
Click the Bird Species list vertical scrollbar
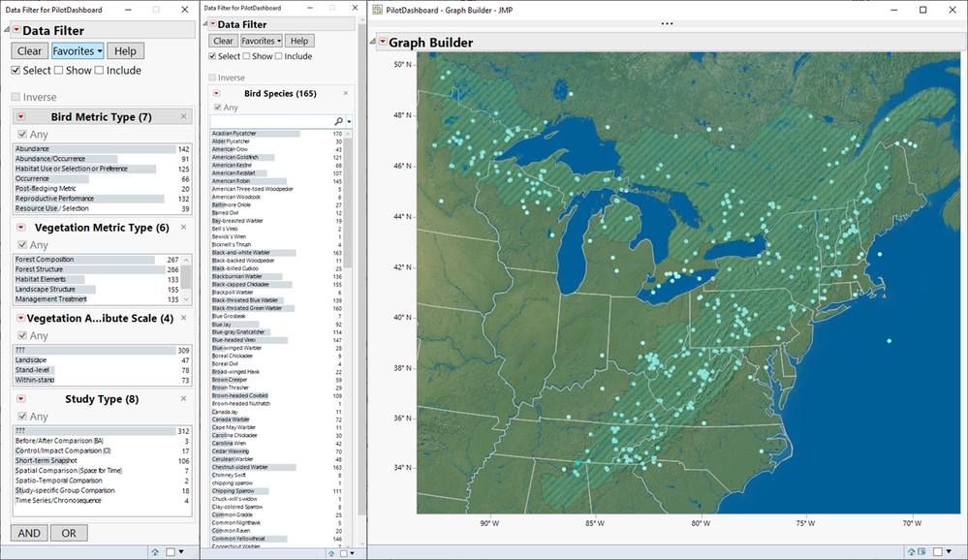coord(348,201)
